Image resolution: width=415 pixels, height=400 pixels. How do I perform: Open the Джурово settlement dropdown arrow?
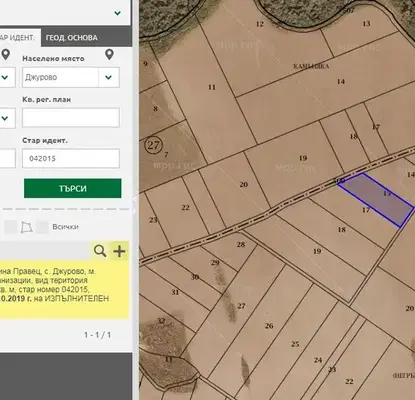pos(109,77)
